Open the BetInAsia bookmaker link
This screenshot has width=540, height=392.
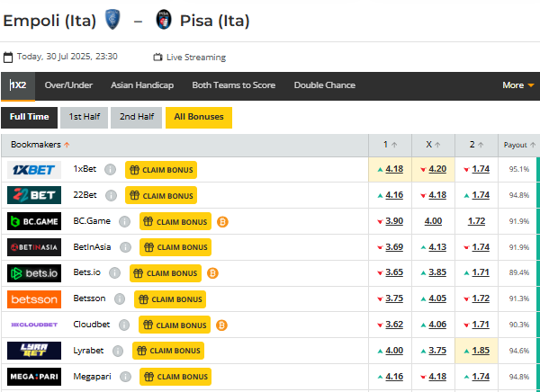tap(92, 247)
